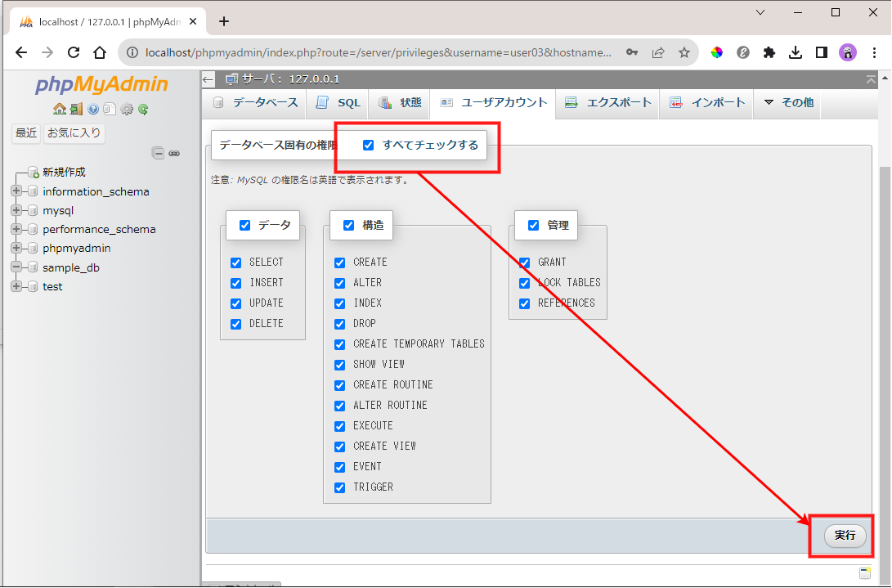Share this page icon in address bar
This screenshot has width=892, height=588.
[x=657, y=52]
